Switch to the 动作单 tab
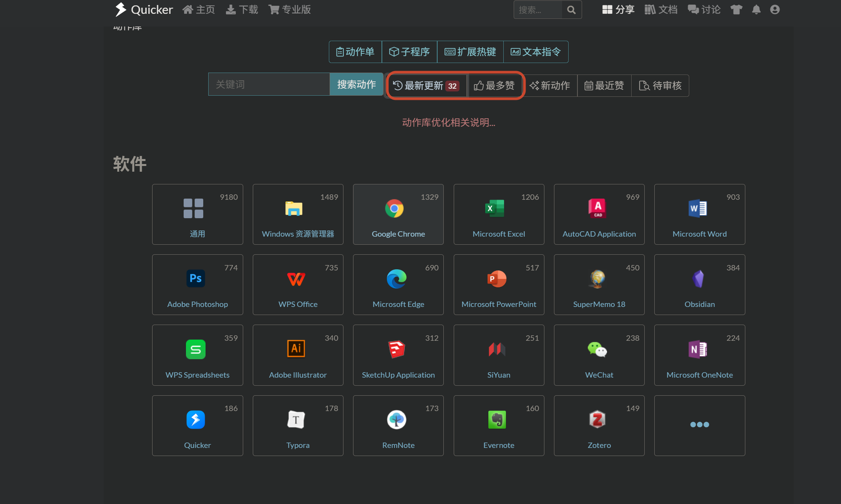 tap(355, 52)
